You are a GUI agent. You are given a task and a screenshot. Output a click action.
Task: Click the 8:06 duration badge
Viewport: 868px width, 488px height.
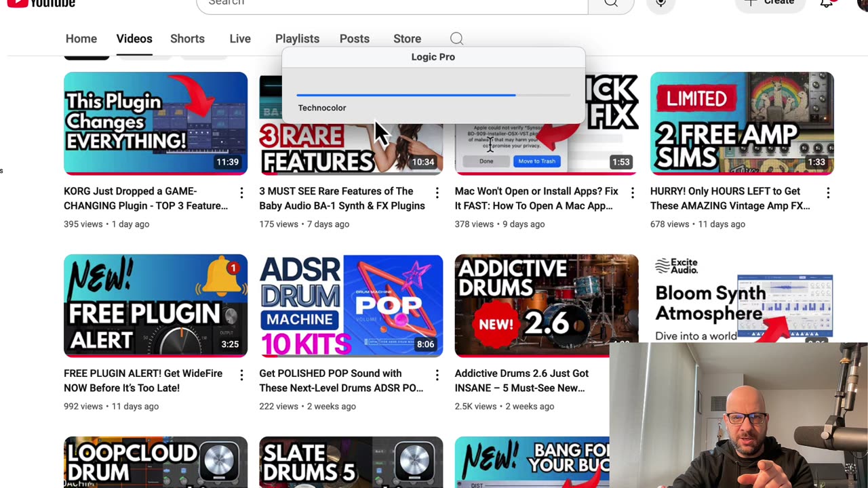click(x=425, y=344)
